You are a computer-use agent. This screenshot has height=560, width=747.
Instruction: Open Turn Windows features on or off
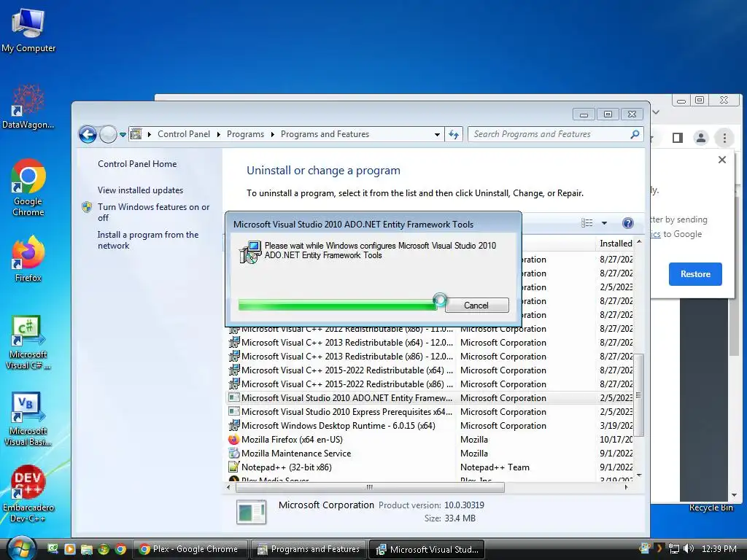[x=153, y=212]
